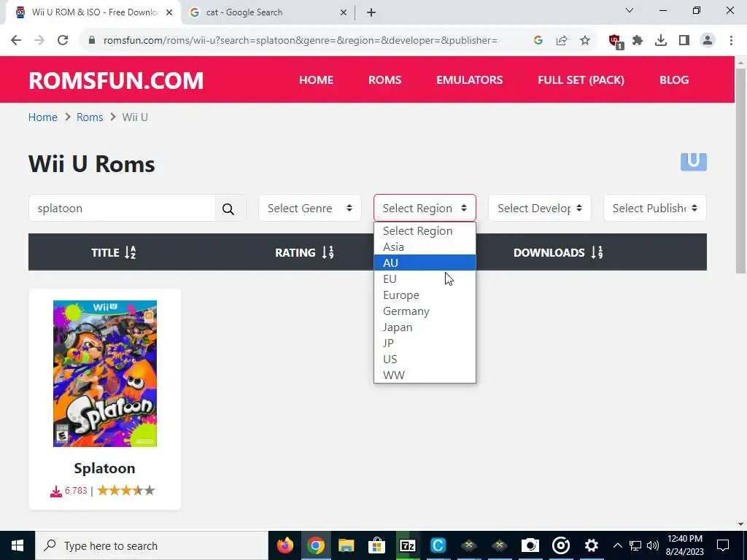Close the cat - Google Search tab
Screen dimensions: 747x560
tap(344, 12)
